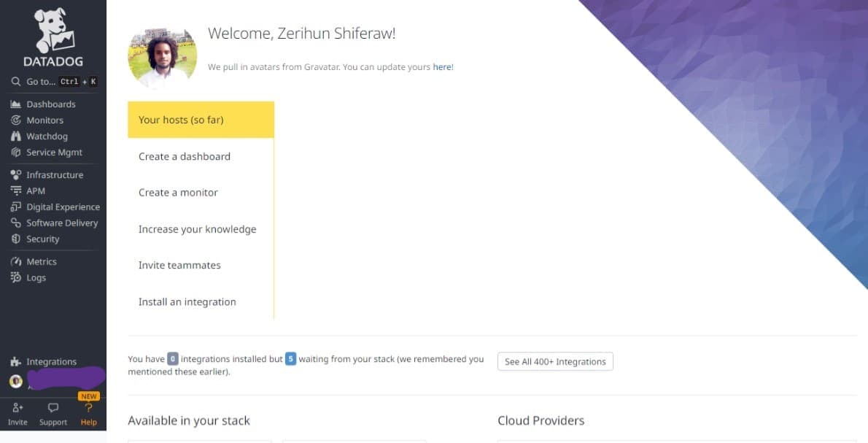
Task: Select the Install an integration tab
Action: coord(187,301)
